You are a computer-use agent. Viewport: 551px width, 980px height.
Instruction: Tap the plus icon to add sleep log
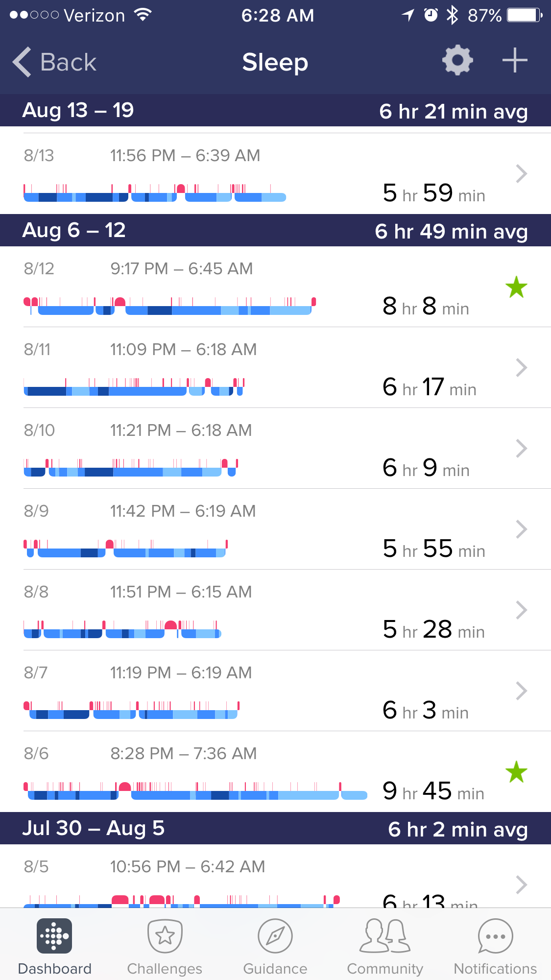point(515,61)
